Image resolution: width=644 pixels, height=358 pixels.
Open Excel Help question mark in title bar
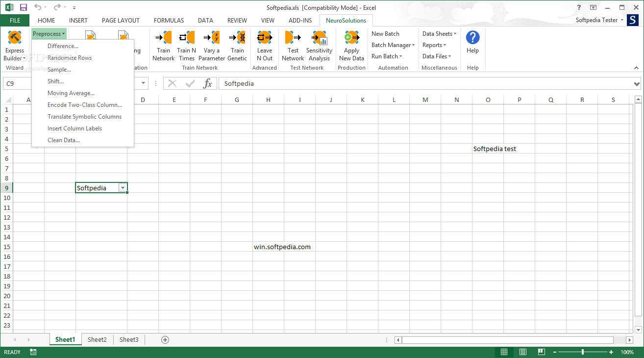pyautogui.click(x=579, y=7)
